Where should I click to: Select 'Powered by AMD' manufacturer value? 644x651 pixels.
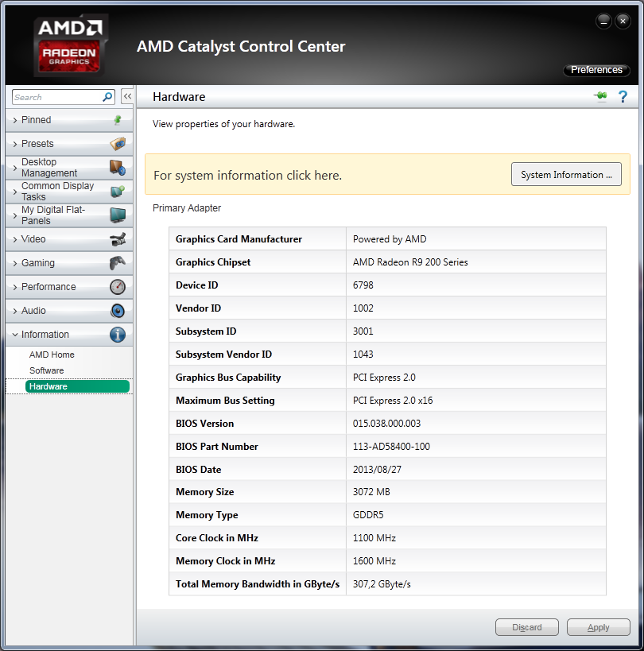coord(390,239)
